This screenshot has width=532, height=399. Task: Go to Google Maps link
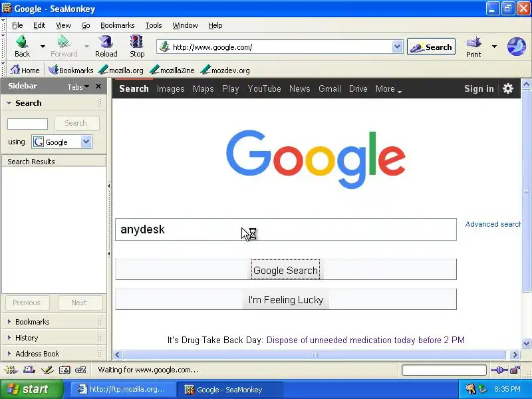[203, 89]
